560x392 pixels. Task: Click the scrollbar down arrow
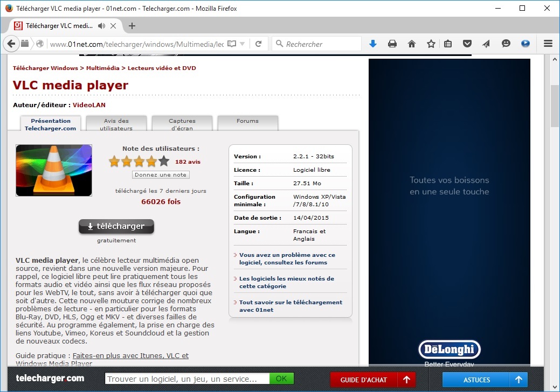tap(555, 387)
